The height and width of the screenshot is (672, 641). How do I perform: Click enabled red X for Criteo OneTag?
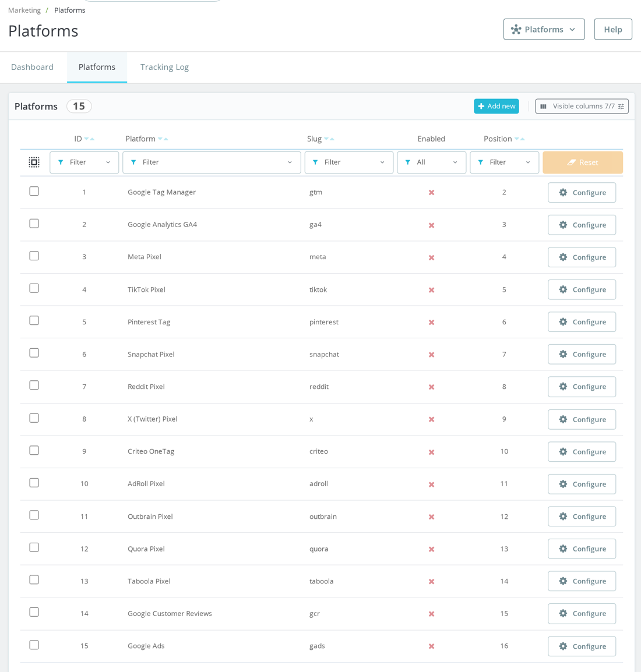pos(431,452)
